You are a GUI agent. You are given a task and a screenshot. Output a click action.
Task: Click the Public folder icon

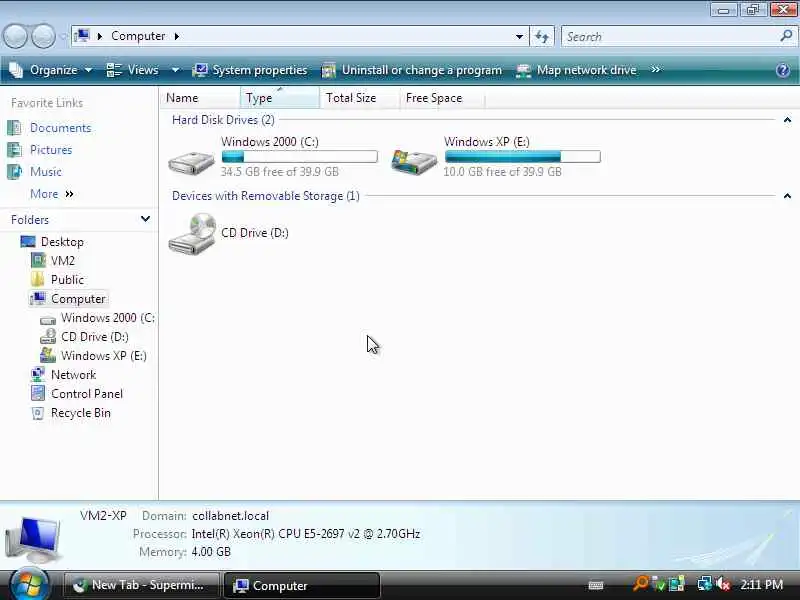tap(38, 279)
